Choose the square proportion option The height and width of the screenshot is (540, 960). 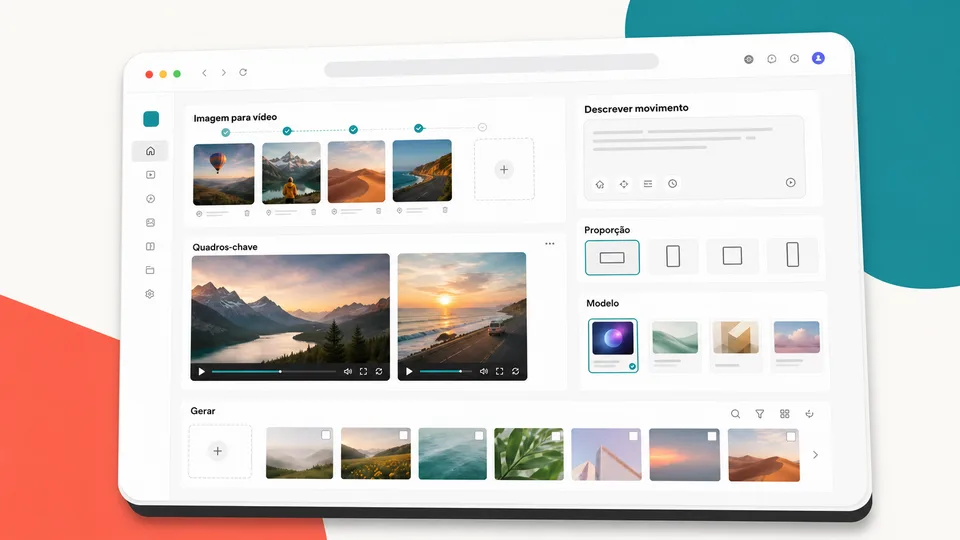pos(732,256)
